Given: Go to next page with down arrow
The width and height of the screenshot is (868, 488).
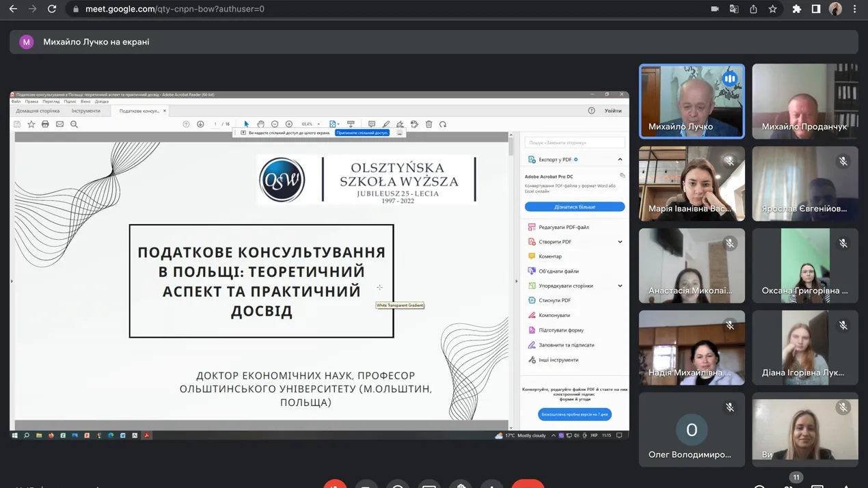Looking at the screenshot, I should pyautogui.click(x=200, y=124).
